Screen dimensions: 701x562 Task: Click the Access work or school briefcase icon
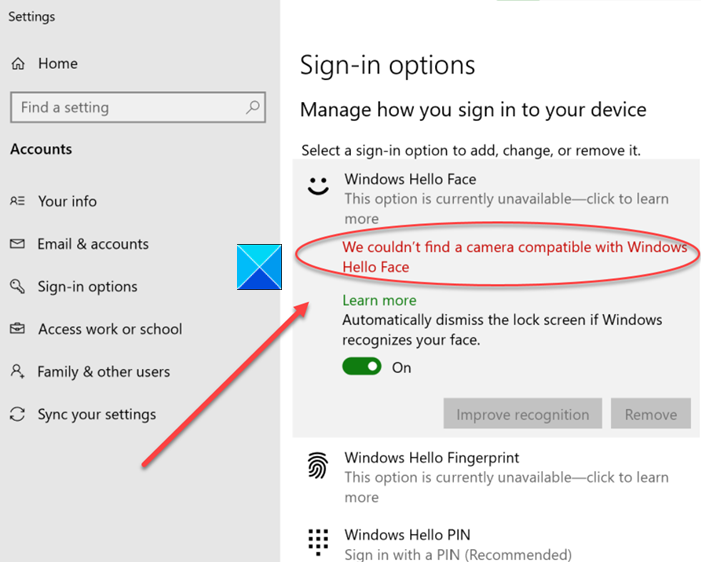(17, 329)
